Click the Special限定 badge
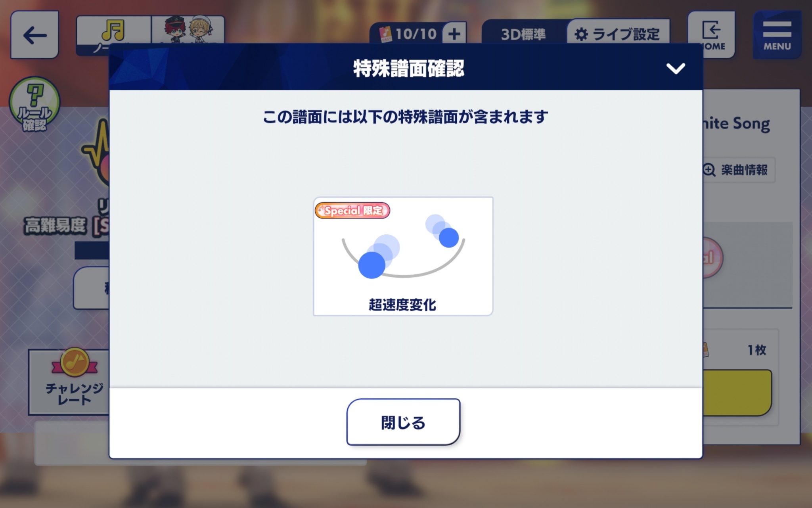 tap(352, 210)
